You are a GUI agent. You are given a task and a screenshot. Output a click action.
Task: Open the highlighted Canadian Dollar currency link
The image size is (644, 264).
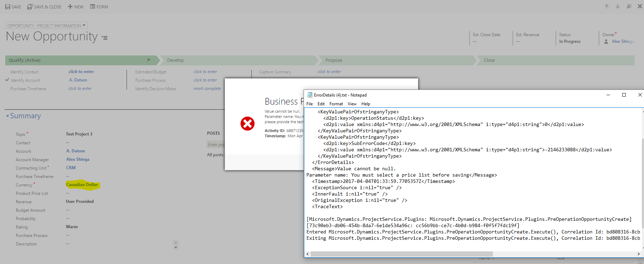pos(82,185)
